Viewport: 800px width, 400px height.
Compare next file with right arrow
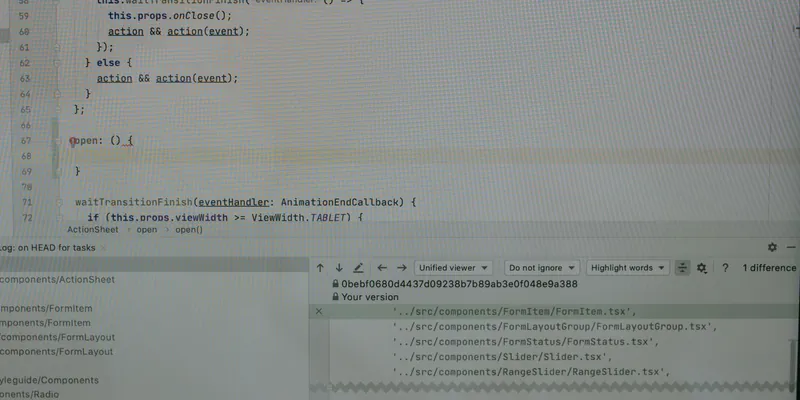click(x=402, y=268)
